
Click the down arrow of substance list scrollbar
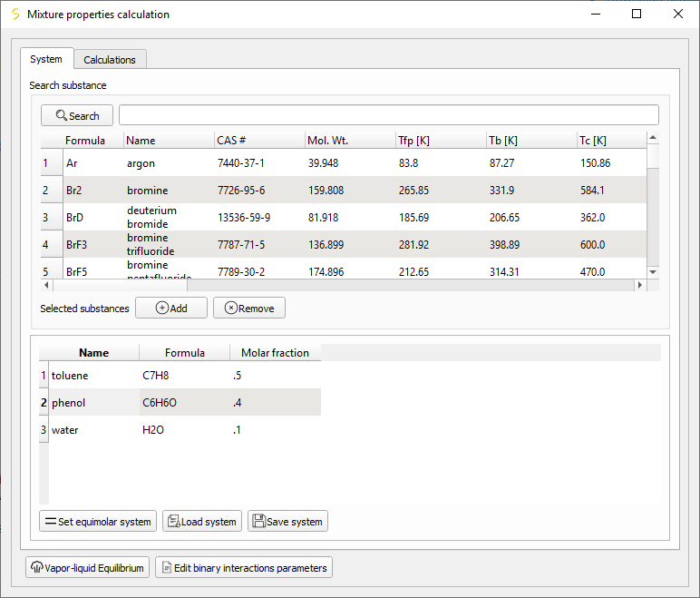pos(653,271)
